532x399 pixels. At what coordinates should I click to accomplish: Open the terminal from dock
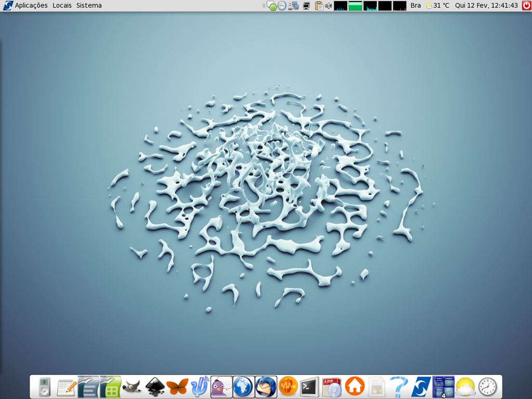[310, 387]
